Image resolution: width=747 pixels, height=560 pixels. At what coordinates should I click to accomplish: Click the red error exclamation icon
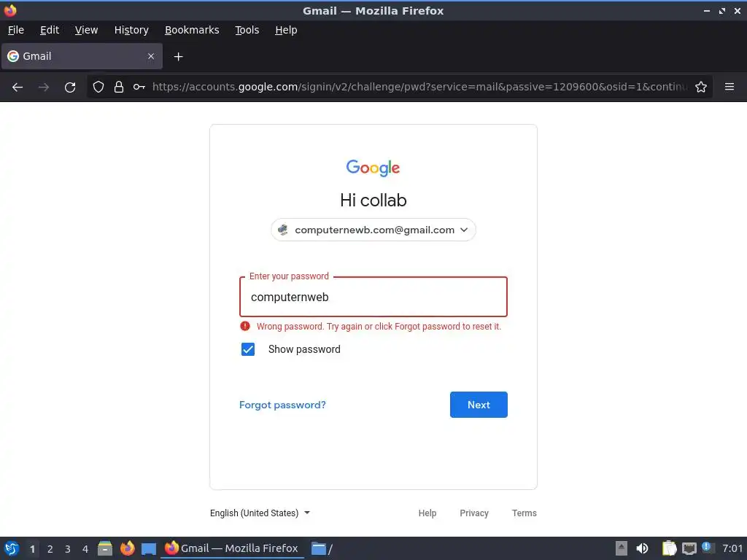[245, 326]
